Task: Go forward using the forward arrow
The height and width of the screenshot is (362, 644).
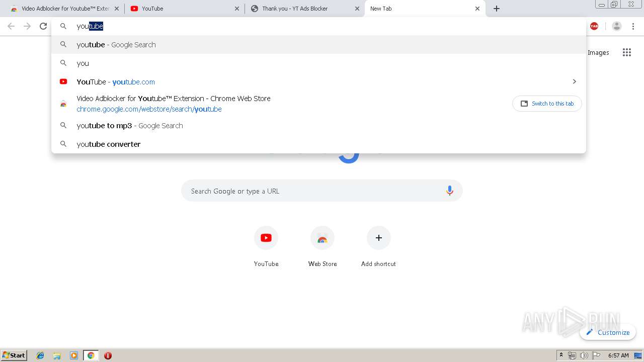Action: tap(27, 26)
